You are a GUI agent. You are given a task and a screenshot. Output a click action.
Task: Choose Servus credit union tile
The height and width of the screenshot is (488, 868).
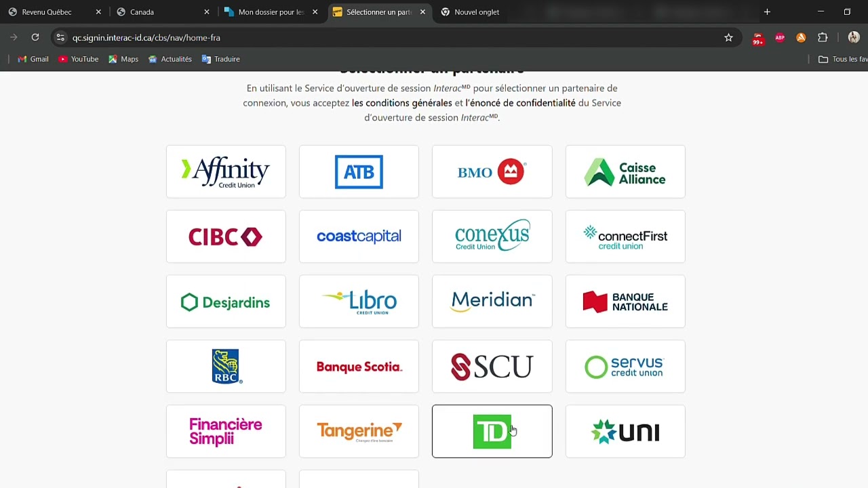coord(625,367)
